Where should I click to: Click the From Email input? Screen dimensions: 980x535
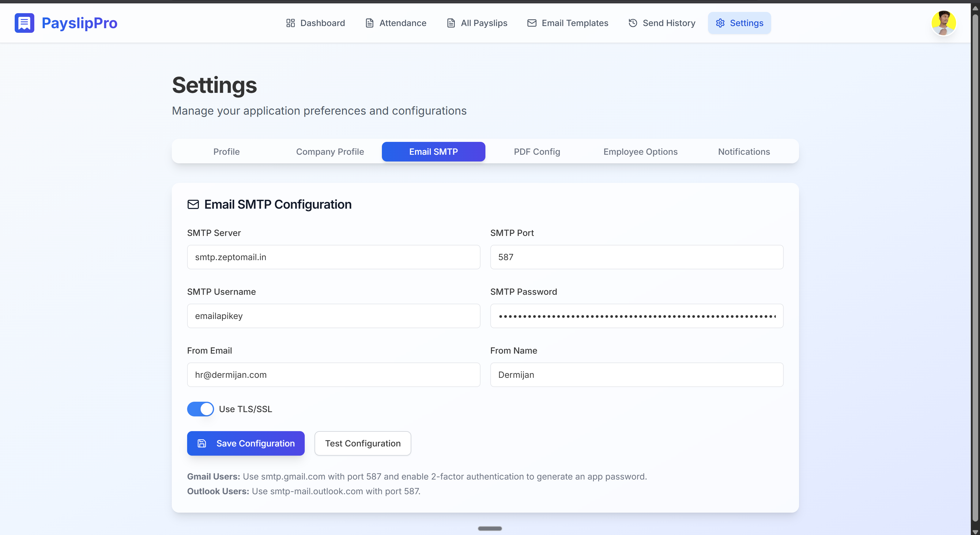[x=333, y=375]
